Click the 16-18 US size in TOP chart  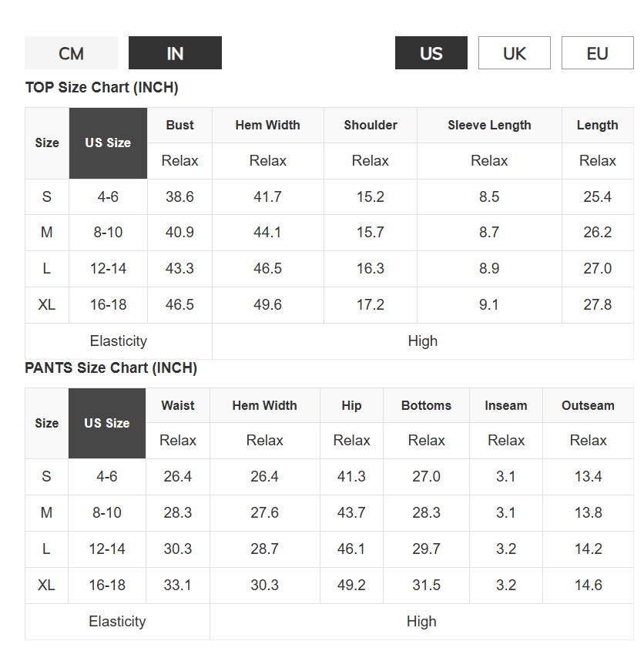108,304
